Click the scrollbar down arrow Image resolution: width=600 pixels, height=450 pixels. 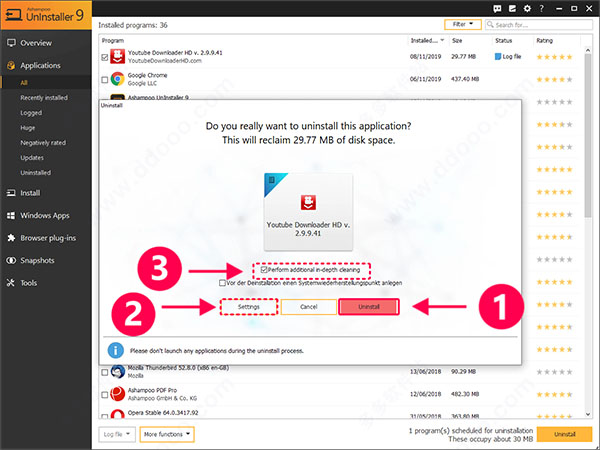[588, 414]
